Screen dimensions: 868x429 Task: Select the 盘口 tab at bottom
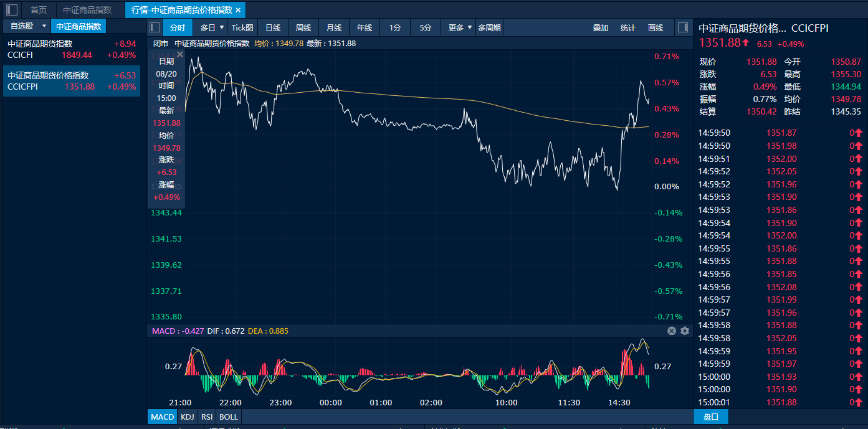(x=710, y=417)
